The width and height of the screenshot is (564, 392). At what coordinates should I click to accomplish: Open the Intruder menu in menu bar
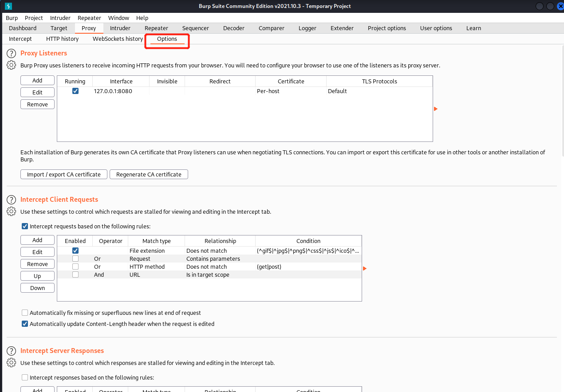[60, 18]
